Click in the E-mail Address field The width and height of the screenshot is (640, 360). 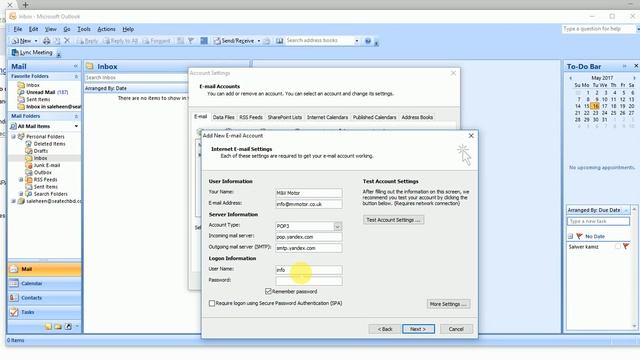pos(309,204)
